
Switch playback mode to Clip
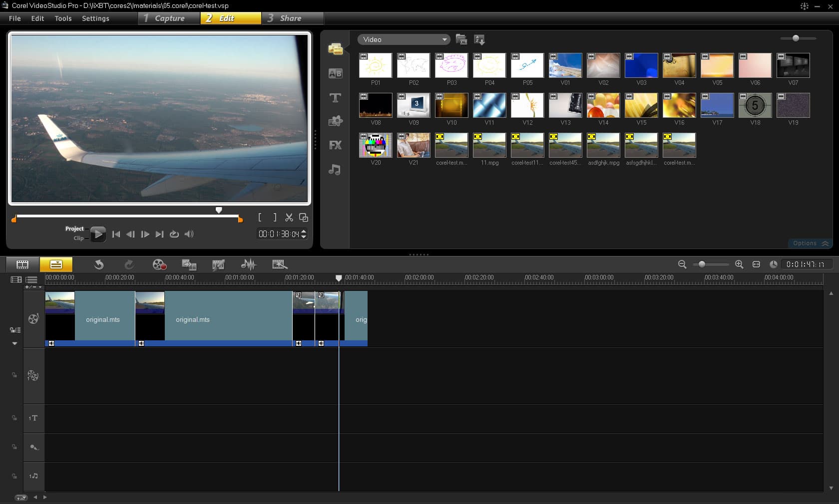tap(78, 239)
